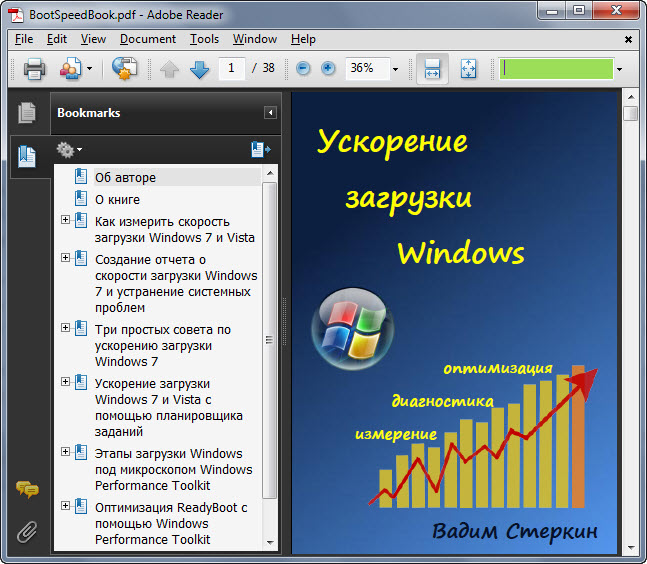Collapse the Bookmarks panel with arrow button

click(270, 113)
